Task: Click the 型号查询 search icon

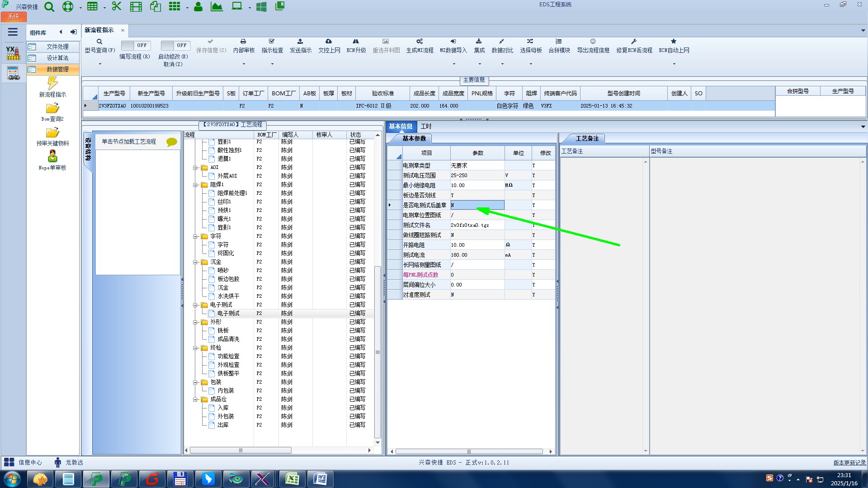Action: (99, 42)
